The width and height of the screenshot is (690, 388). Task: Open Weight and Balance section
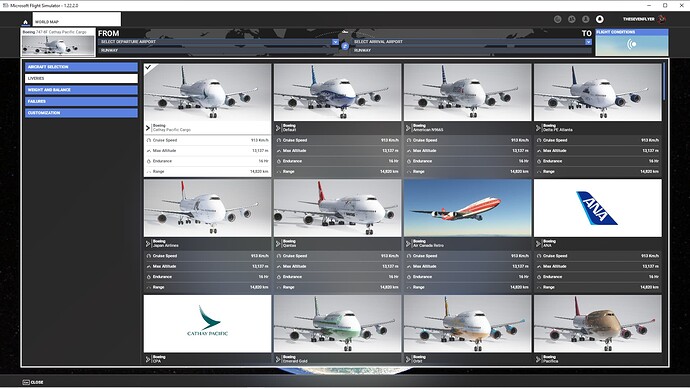pyautogui.click(x=81, y=90)
